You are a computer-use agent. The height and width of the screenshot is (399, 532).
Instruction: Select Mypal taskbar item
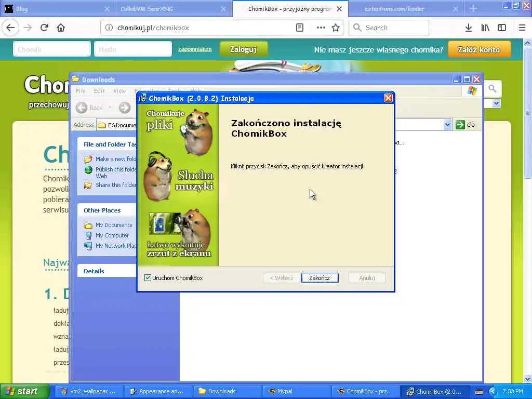tap(296, 392)
